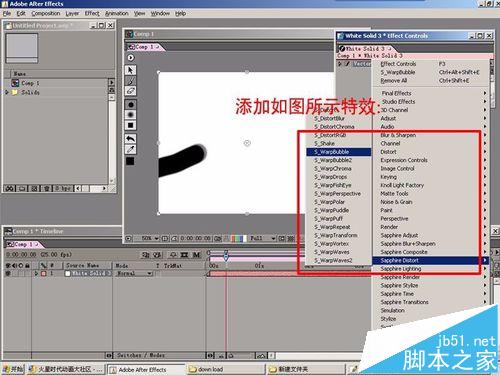The width and height of the screenshot is (500, 375).
Task: Select the Eyedropper tool
Action: pos(130,149)
